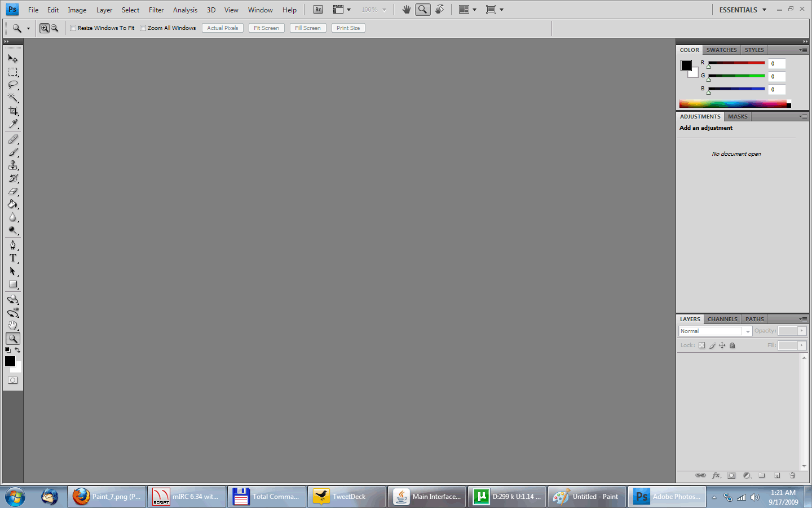Image resolution: width=812 pixels, height=508 pixels.
Task: Select the Horizontal Type tool
Action: (13, 258)
